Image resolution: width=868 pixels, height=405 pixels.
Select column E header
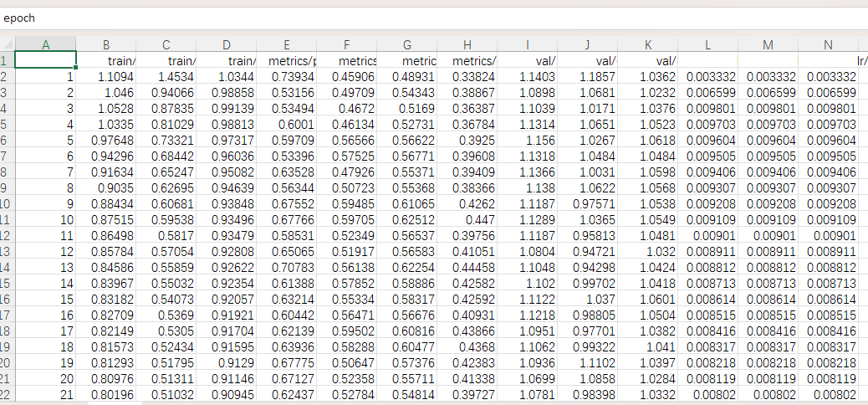click(286, 44)
